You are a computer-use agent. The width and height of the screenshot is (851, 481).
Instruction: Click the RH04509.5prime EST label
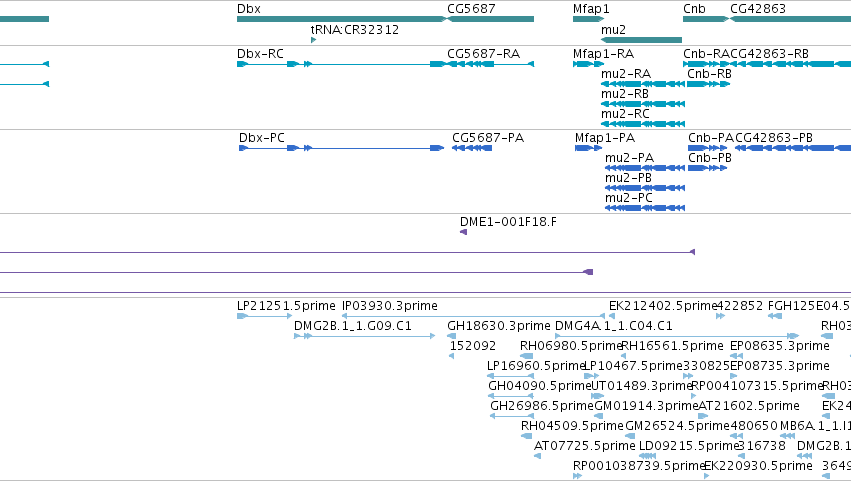pyautogui.click(x=572, y=427)
